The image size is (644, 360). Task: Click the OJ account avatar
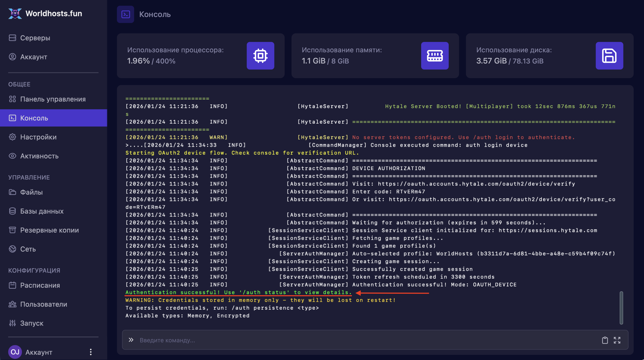point(15,352)
